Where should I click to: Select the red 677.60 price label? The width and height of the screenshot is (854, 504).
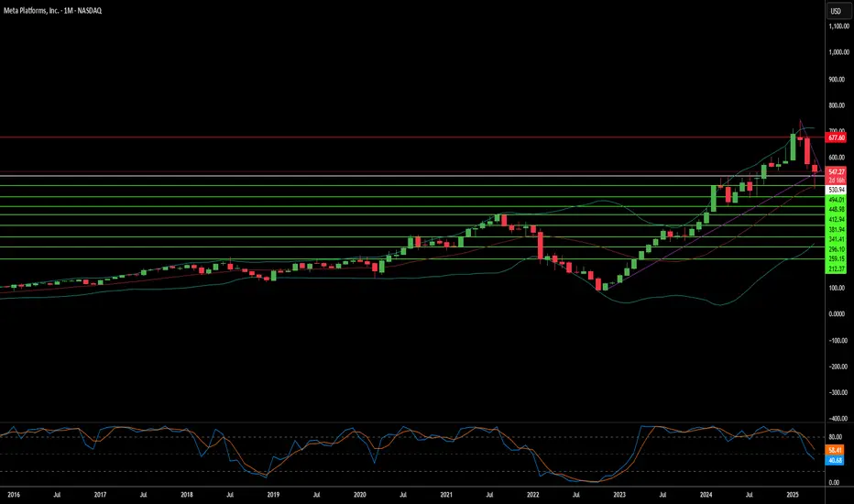836,137
